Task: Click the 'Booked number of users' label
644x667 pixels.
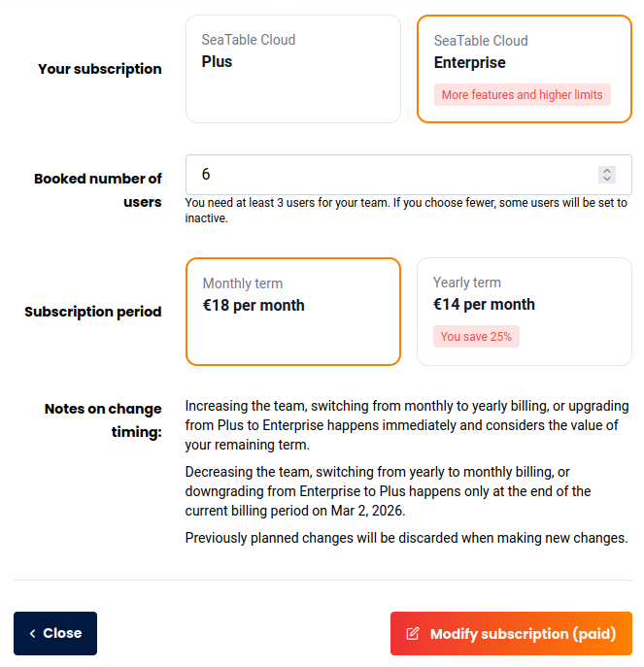Action: pos(98,190)
